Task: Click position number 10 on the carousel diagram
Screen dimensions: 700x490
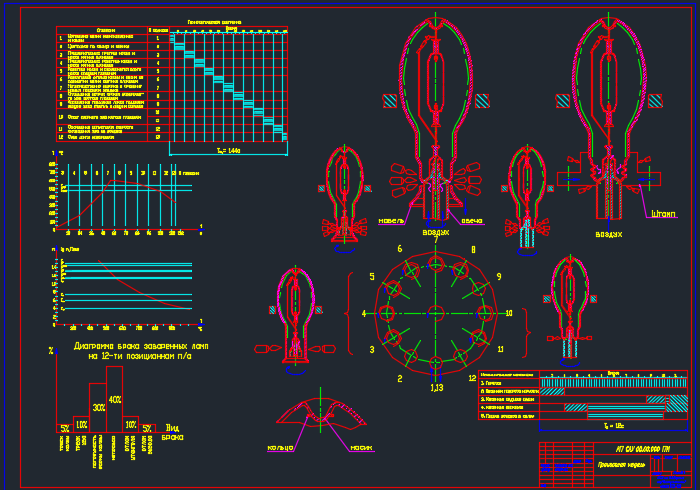Action: coord(509,313)
